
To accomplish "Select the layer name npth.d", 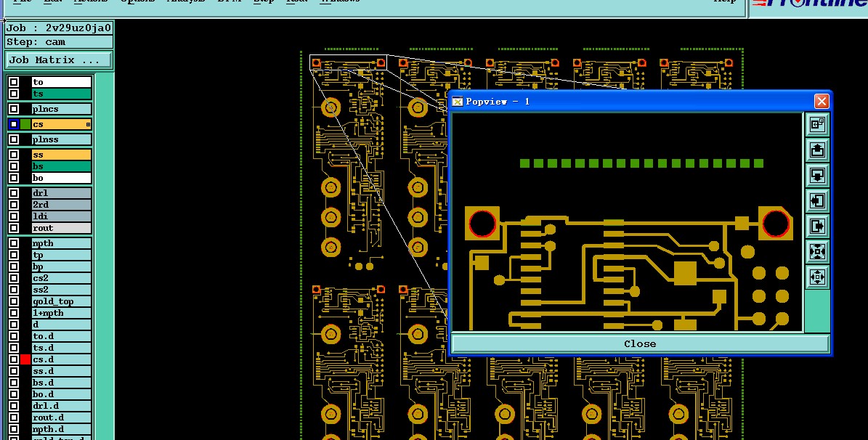I will pos(62,430).
